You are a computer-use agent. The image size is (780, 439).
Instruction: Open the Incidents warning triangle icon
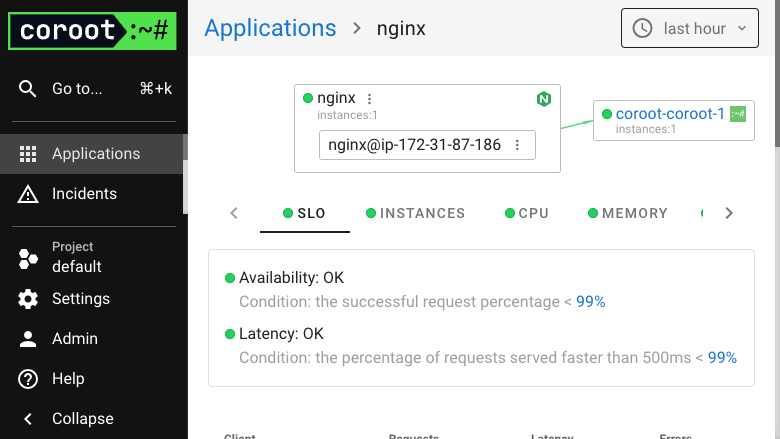pyautogui.click(x=28, y=194)
